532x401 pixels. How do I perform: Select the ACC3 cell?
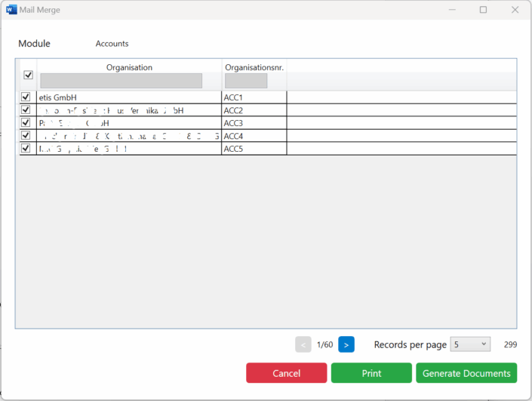[x=254, y=123]
